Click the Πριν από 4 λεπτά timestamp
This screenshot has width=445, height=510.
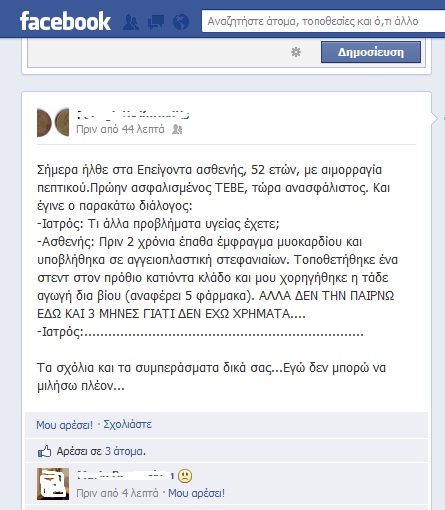pos(117,493)
